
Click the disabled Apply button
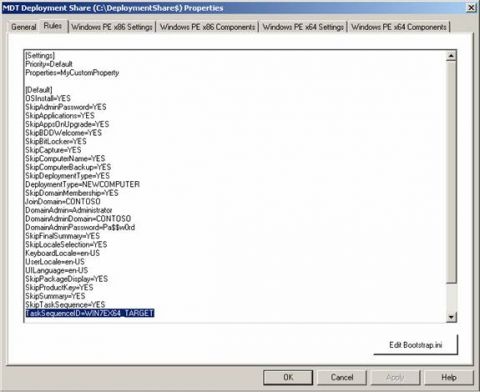(395, 377)
